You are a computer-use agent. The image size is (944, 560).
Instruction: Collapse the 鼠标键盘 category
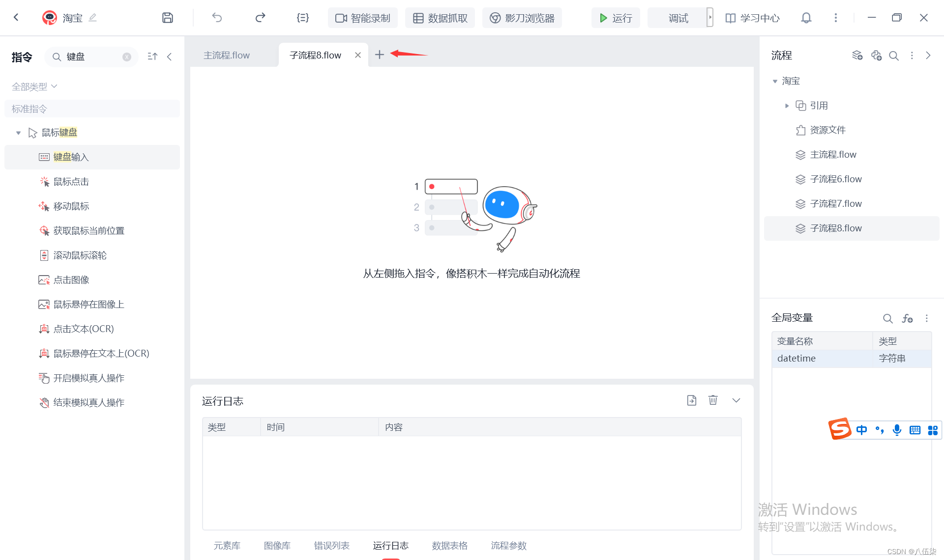pos(18,133)
